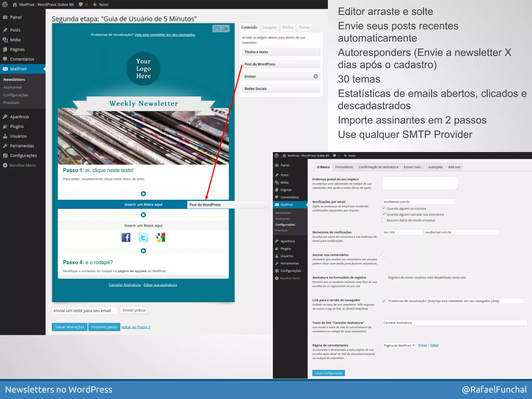Screen dimensions: 532x399
Task: Click the plus Novo icon in left admin bar
Action: pos(95,4)
